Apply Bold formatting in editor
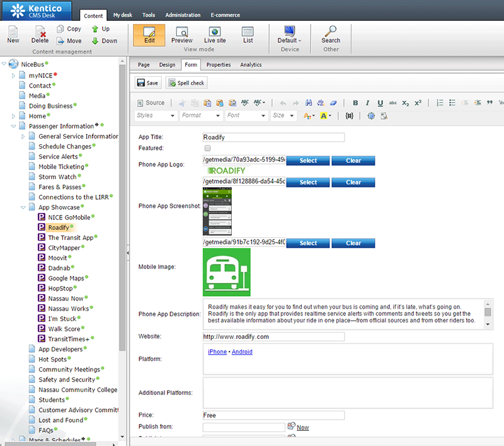The image size is (504, 446). (355, 103)
